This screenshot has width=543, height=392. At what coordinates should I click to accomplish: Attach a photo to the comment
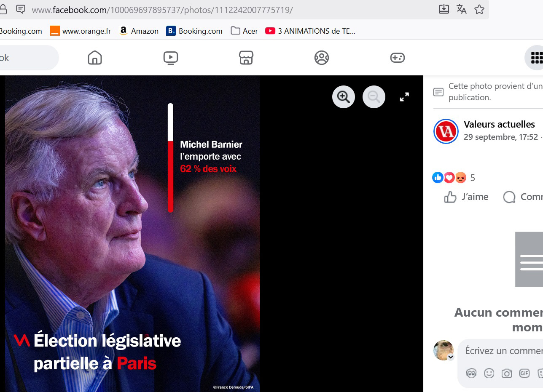(507, 373)
